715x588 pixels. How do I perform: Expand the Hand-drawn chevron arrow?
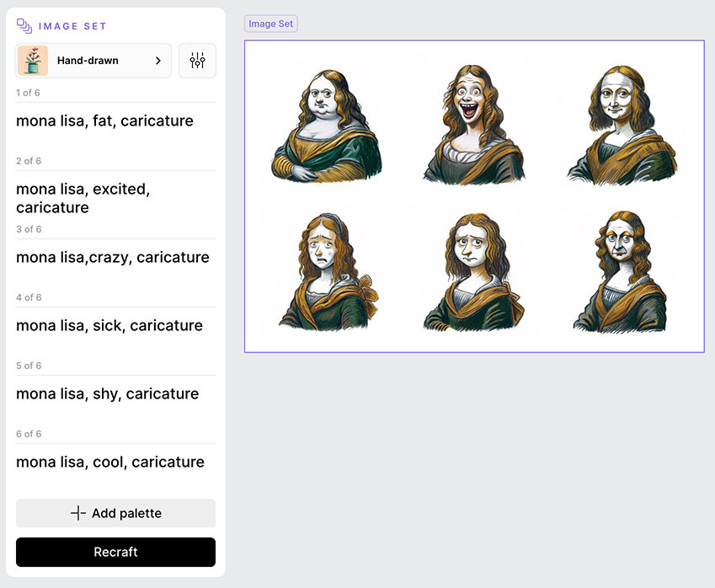coord(158,61)
